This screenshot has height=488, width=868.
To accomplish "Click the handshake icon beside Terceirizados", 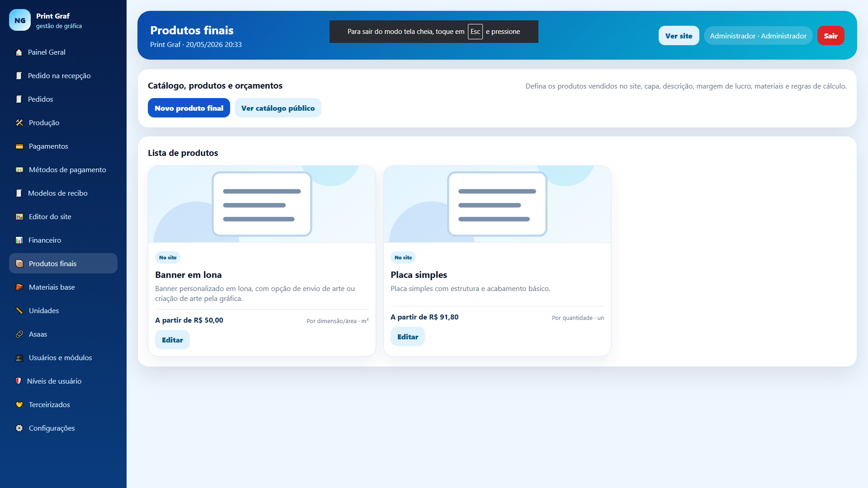I will point(19,405).
